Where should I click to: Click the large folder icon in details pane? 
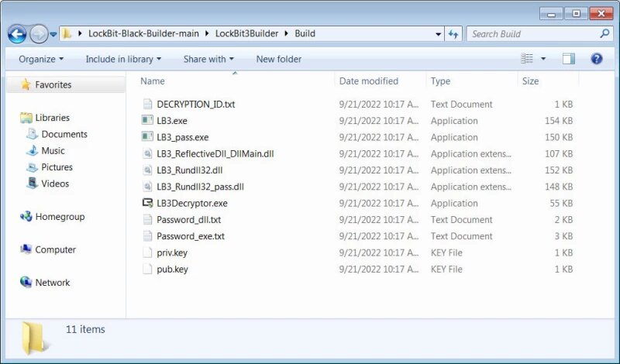tap(34, 337)
